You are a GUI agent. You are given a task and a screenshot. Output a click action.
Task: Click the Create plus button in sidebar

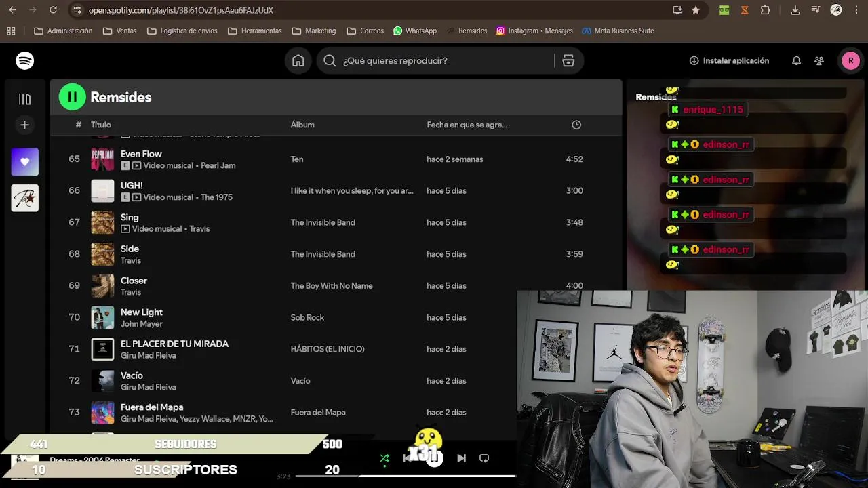[25, 125]
